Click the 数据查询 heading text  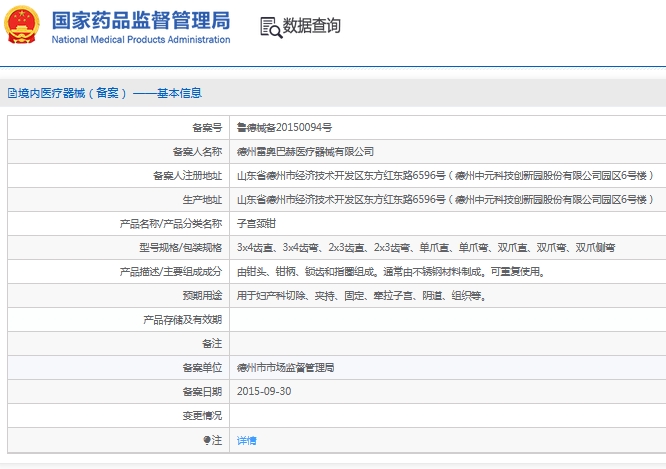[311, 25]
